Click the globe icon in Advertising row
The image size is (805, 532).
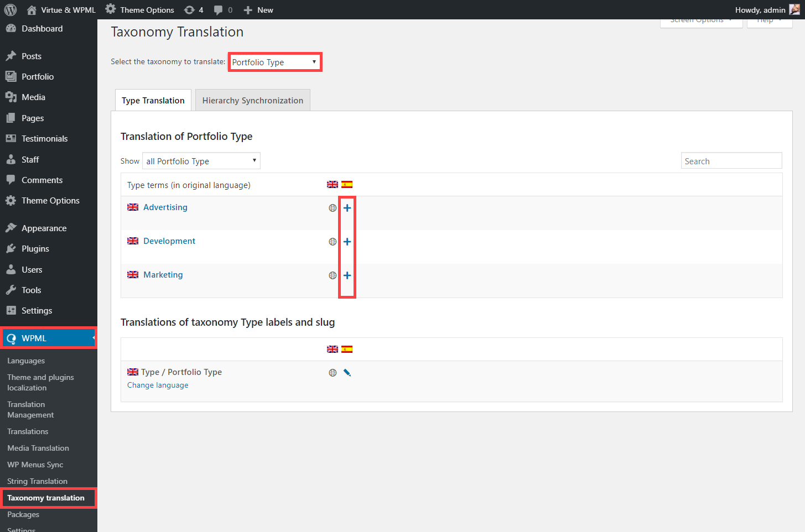(333, 208)
